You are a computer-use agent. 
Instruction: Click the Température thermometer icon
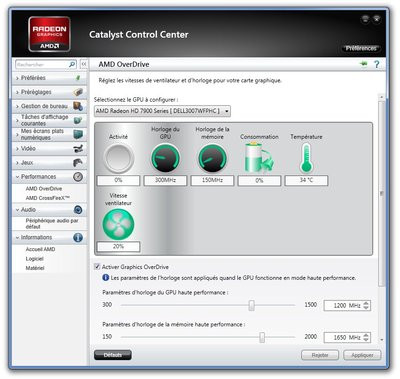coord(306,158)
